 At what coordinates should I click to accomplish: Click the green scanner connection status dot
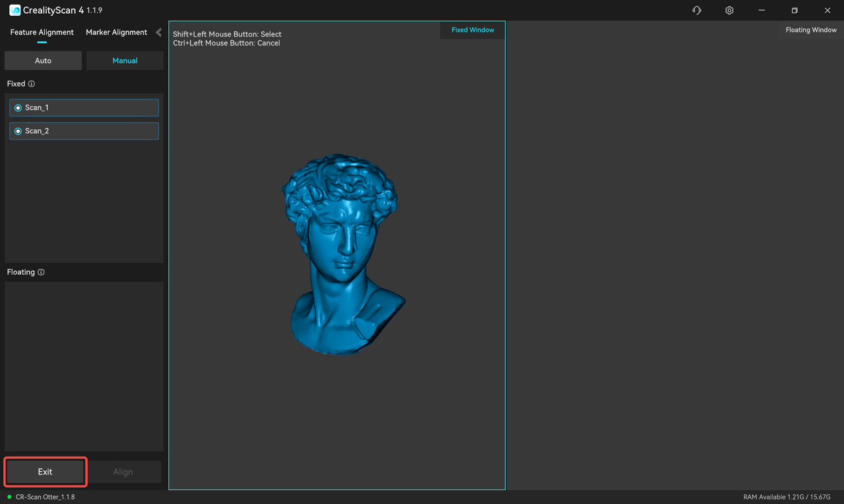click(x=9, y=497)
